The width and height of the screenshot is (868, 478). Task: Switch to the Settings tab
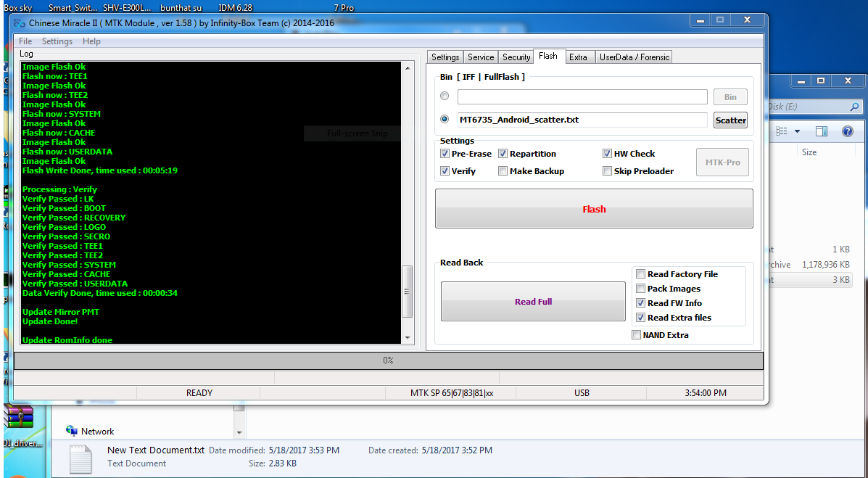point(445,57)
